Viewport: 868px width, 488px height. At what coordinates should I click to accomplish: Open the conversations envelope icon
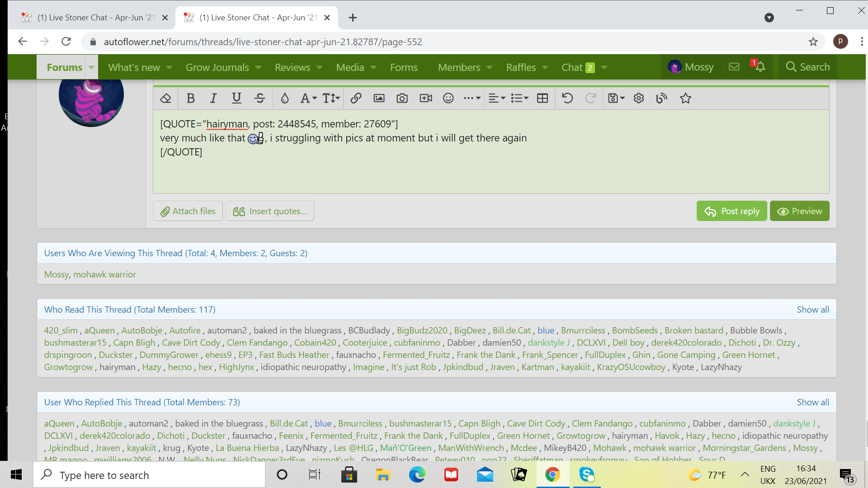click(x=734, y=67)
